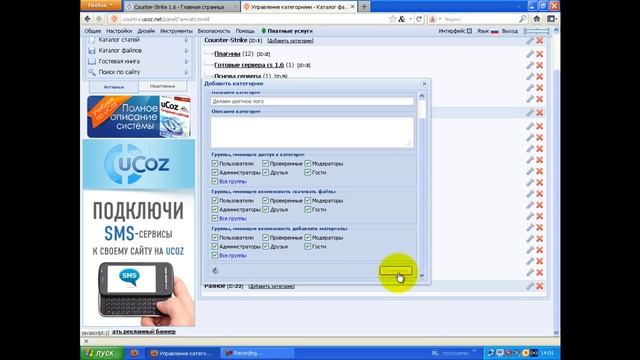This screenshot has height=360, width=640.
Task: Edit the Основа сервера category
Action: pyautogui.click(x=530, y=76)
